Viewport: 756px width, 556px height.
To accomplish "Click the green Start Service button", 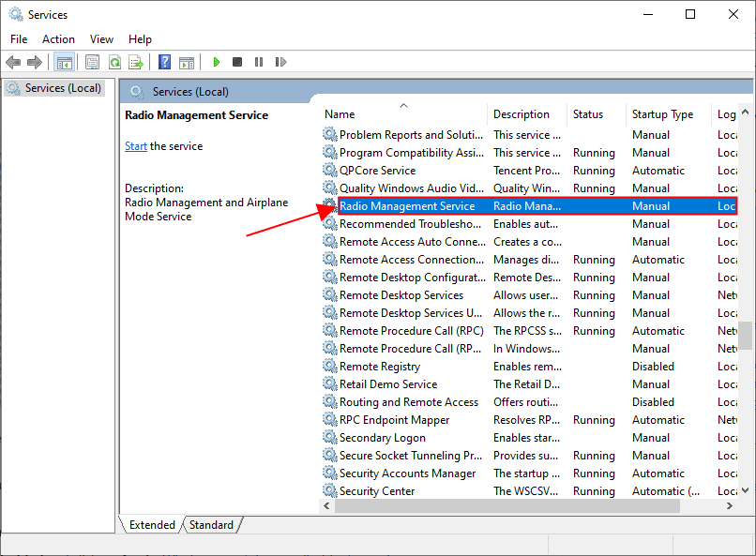I will click(x=217, y=62).
